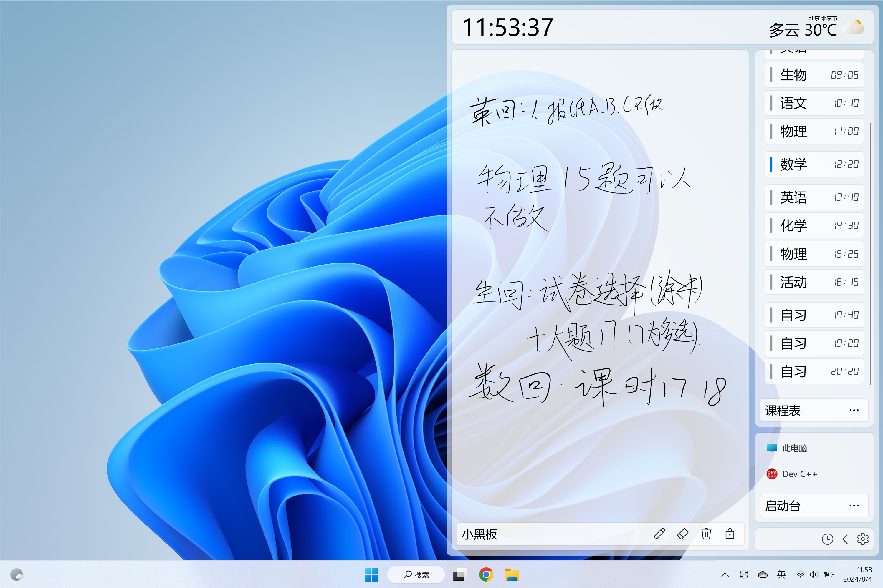883x588 pixels.
Task: Expand the hidden system tray icons
Action: [x=725, y=574]
